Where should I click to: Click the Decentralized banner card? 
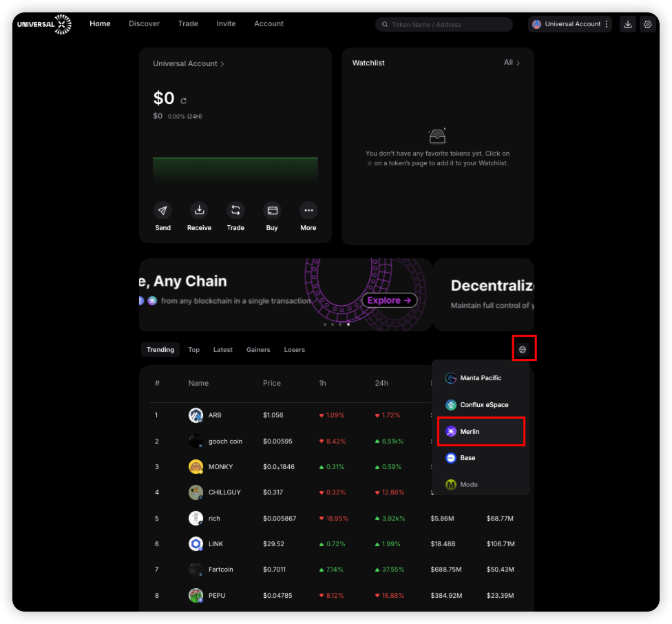[x=484, y=295]
